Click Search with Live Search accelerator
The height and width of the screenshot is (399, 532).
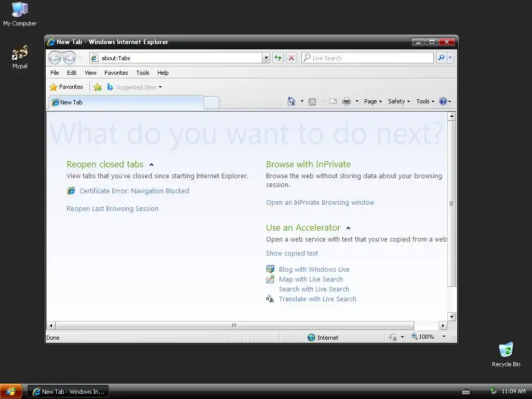(314, 289)
